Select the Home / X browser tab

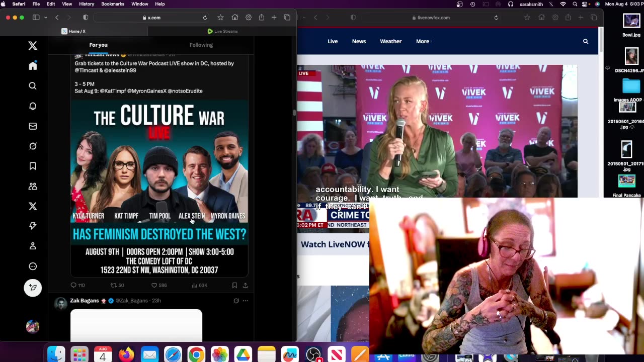(74, 31)
